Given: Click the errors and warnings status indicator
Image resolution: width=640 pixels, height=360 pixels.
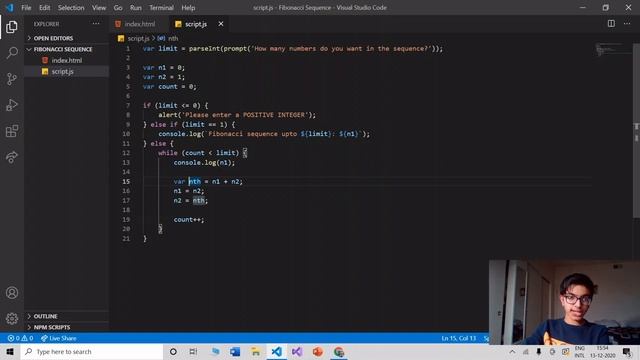Looking at the screenshot, I should pyautogui.click(x=20, y=338).
